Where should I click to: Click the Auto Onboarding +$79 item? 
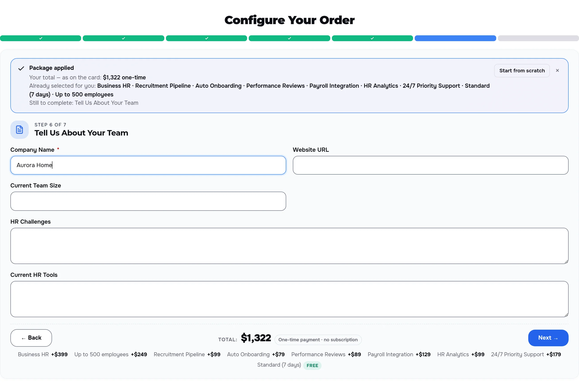click(256, 354)
